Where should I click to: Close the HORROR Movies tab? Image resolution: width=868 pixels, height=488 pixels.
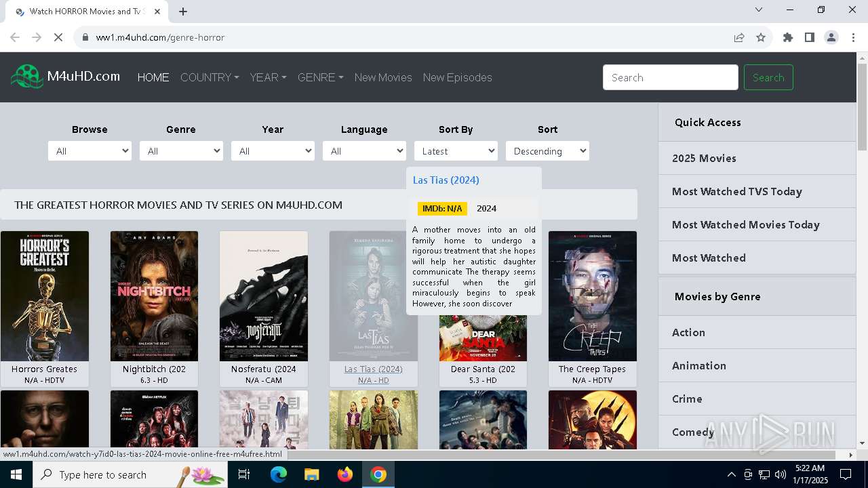(158, 12)
